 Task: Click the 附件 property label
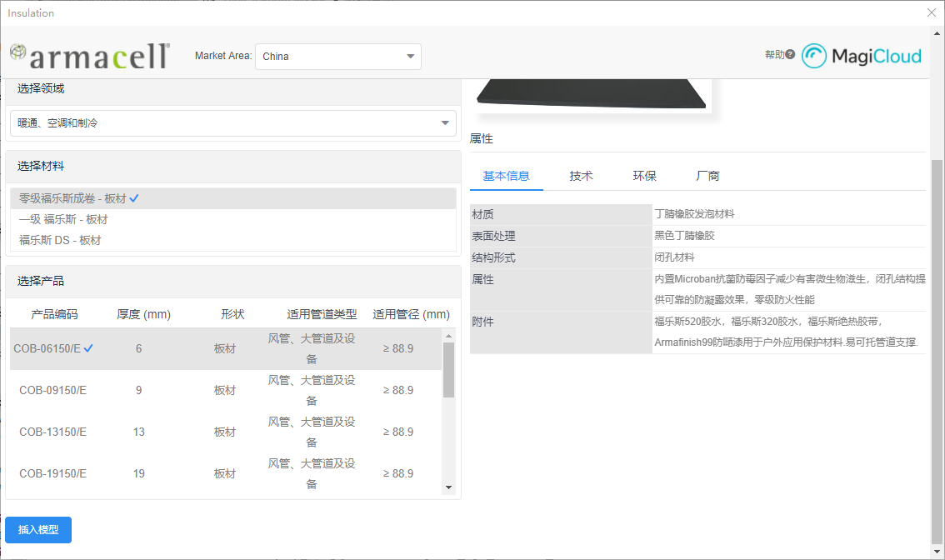point(482,322)
